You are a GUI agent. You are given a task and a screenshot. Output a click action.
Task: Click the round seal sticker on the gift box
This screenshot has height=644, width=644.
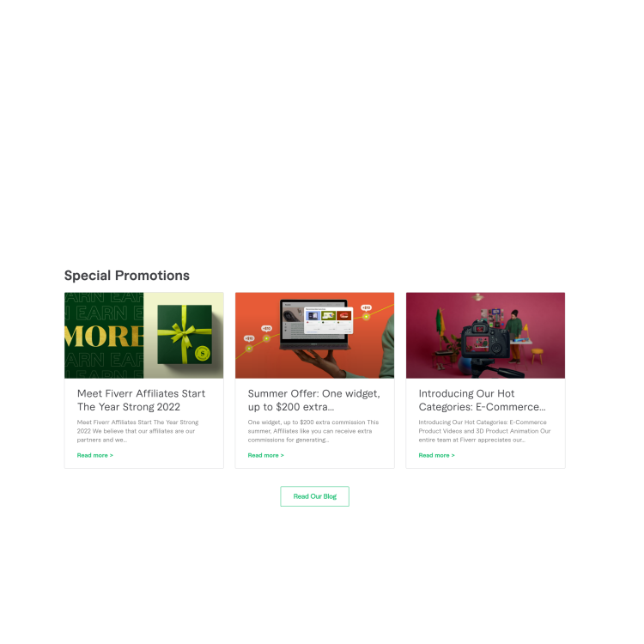tap(203, 353)
